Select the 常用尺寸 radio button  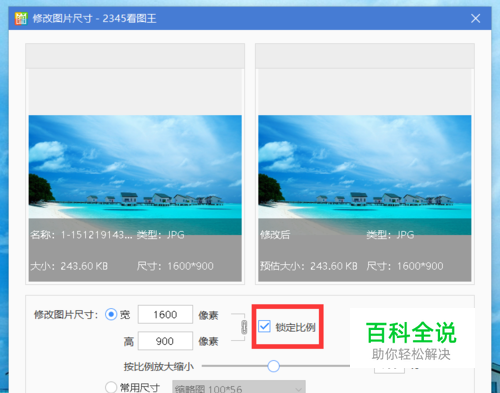click(x=111, y=387)
